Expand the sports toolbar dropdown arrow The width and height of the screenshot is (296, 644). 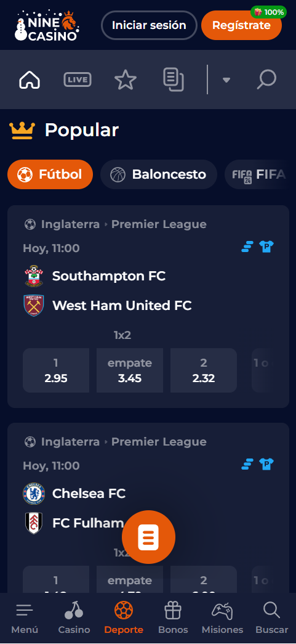226,80
